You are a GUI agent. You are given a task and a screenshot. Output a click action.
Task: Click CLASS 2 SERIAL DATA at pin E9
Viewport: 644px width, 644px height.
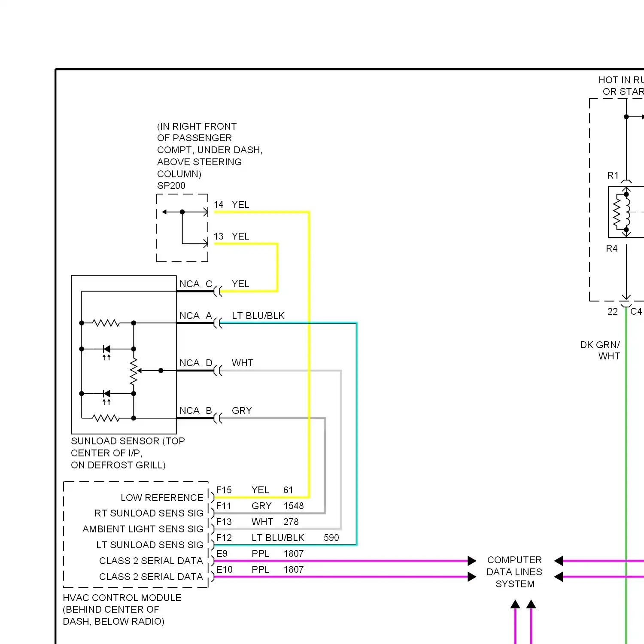[x=151, y=561]
